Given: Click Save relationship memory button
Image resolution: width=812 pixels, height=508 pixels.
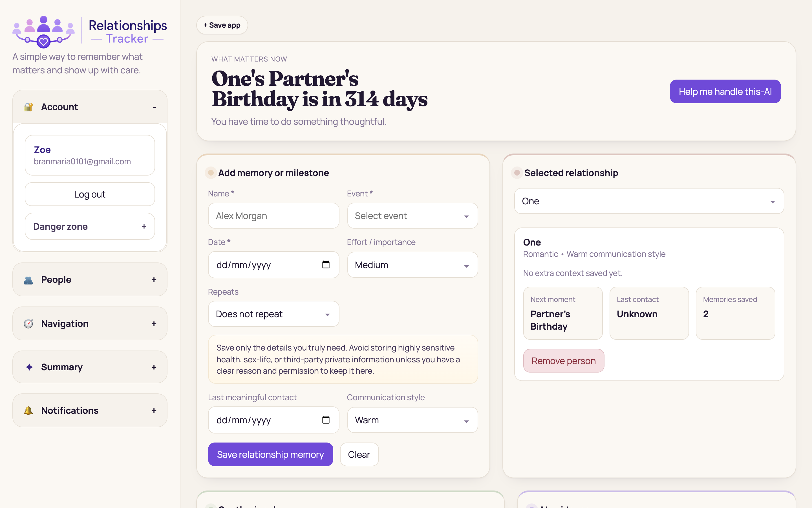Looking at the screenshot, I should (270, 454).
